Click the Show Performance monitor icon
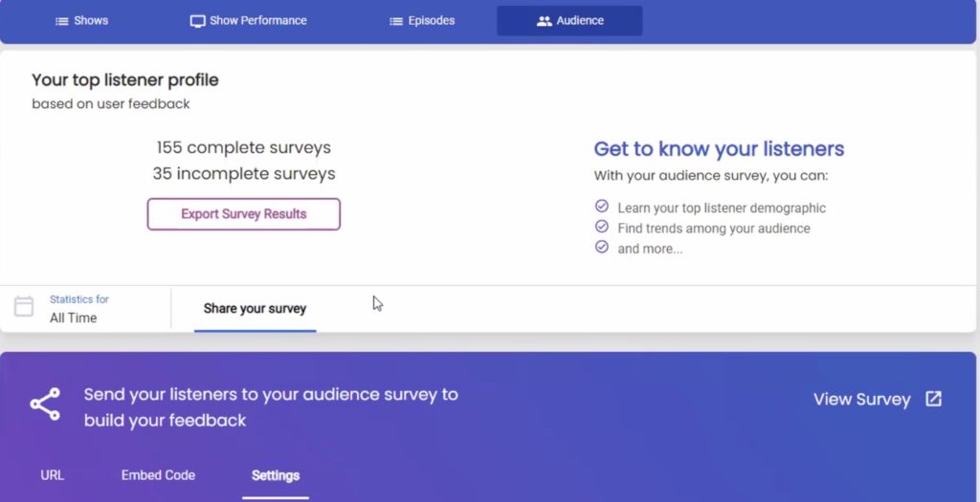980x502 pixels. point(197,21)
